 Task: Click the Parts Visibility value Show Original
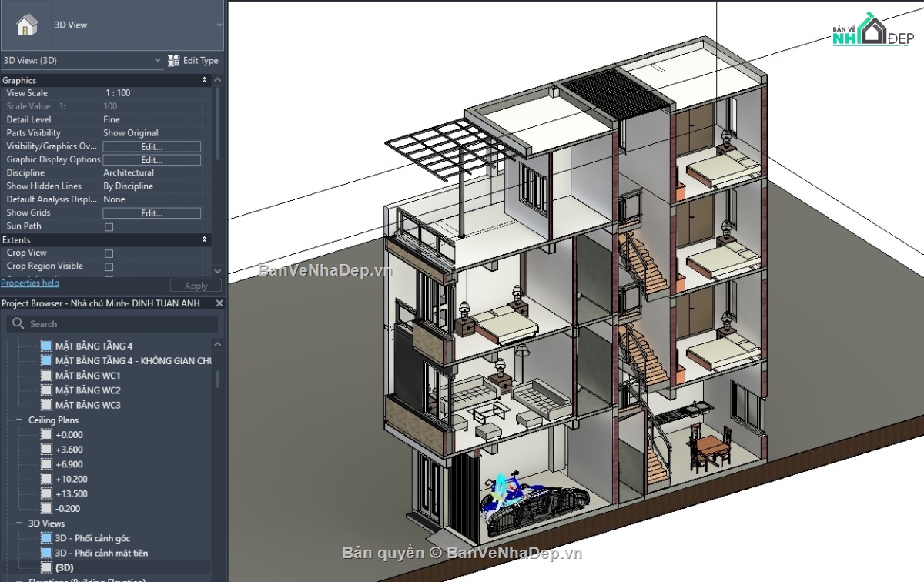pos(131,133)
